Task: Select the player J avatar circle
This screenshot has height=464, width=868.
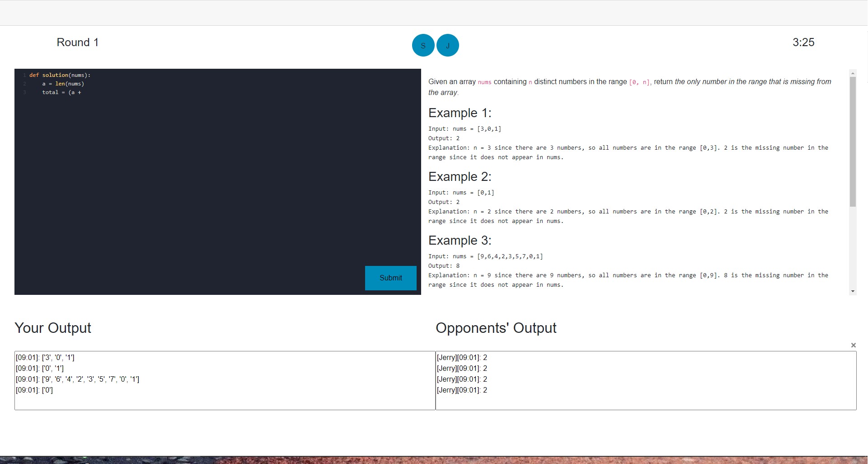Action: (x=448, y=45)
